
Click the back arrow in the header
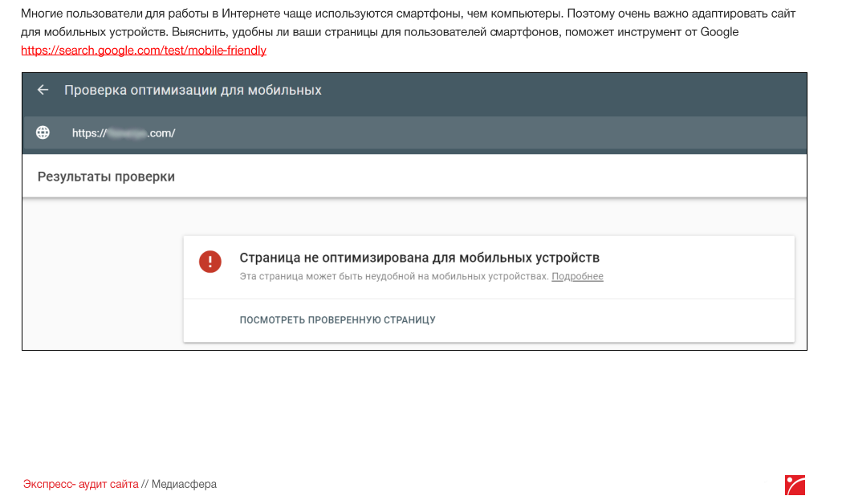pyautogui.click(x=43, y=90)
